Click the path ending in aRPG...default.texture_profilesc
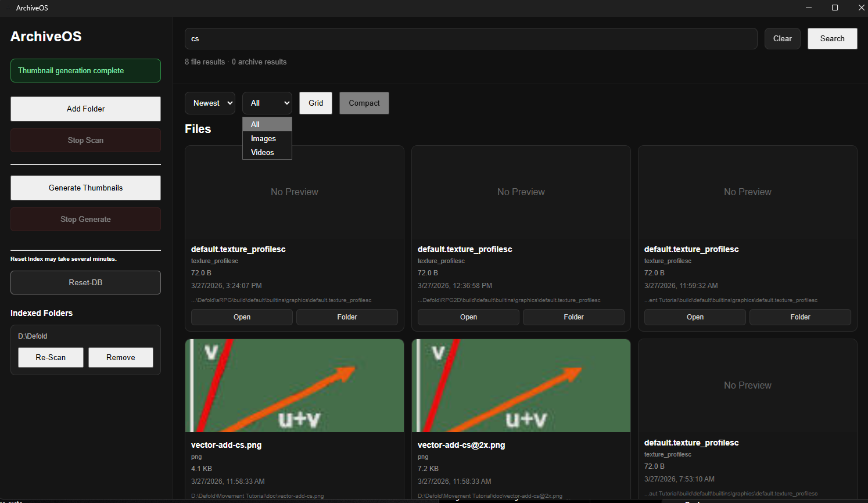The height and width of the screenshot is (503, 868). [281, 300]
